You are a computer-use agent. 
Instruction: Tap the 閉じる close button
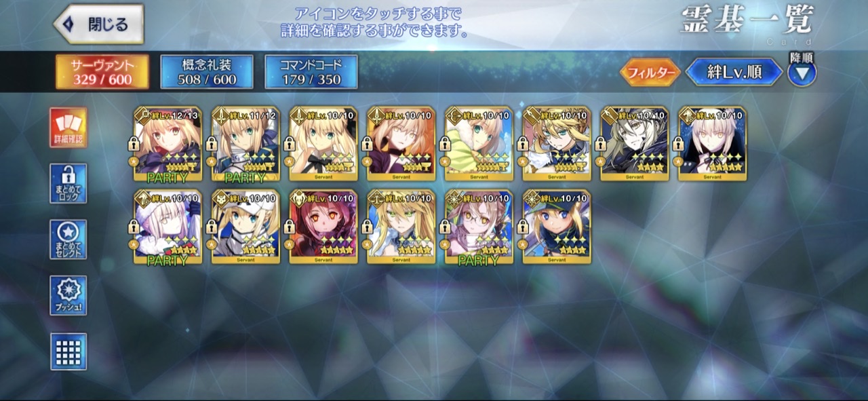point(99,24)
